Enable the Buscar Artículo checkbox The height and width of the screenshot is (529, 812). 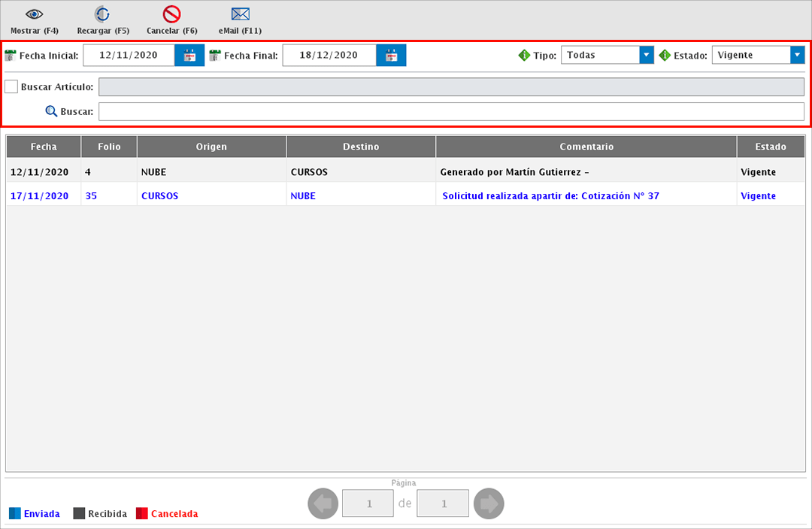tap(11, 87)
